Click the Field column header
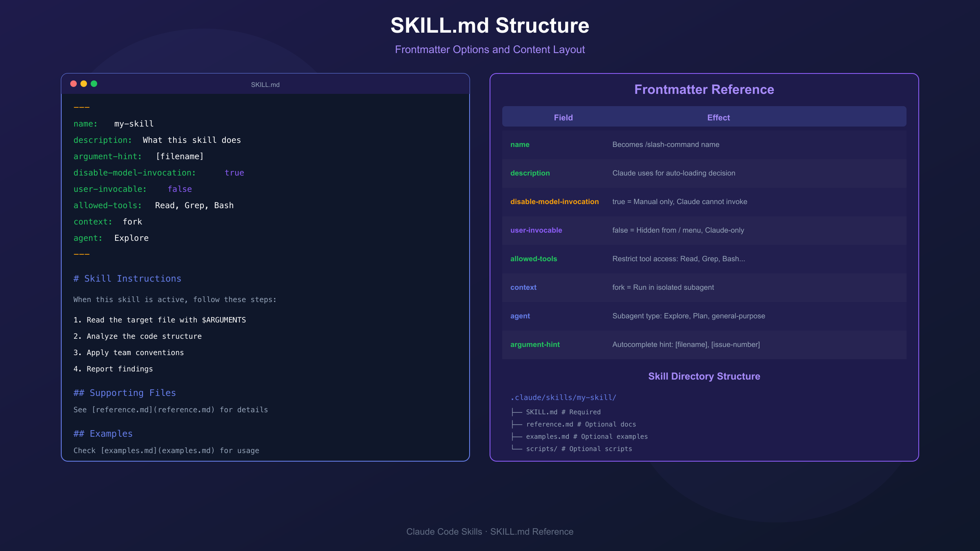 click(563, 118)
